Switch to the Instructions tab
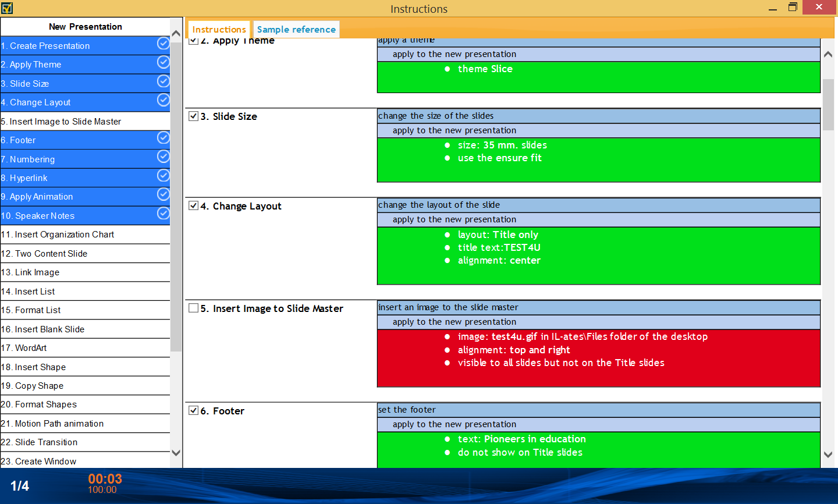The width and height of the screenshot is (838, 504). click(x=219, y=29)
